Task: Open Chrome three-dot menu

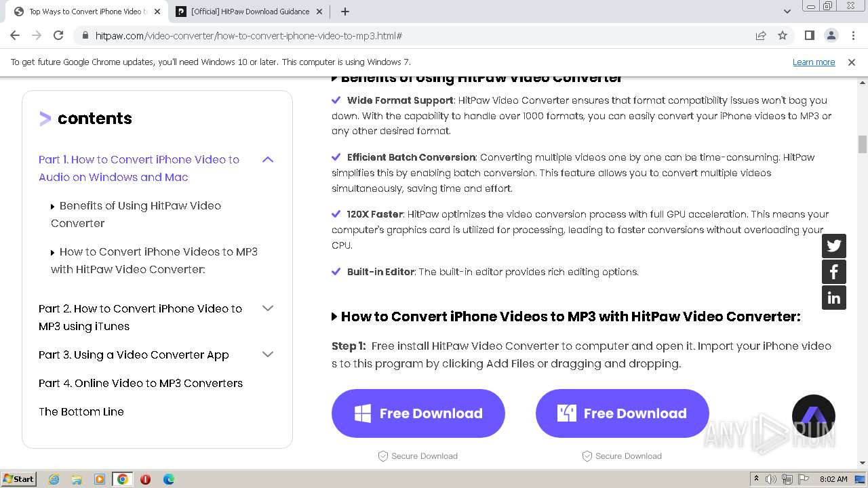Action: click(852, 35)
